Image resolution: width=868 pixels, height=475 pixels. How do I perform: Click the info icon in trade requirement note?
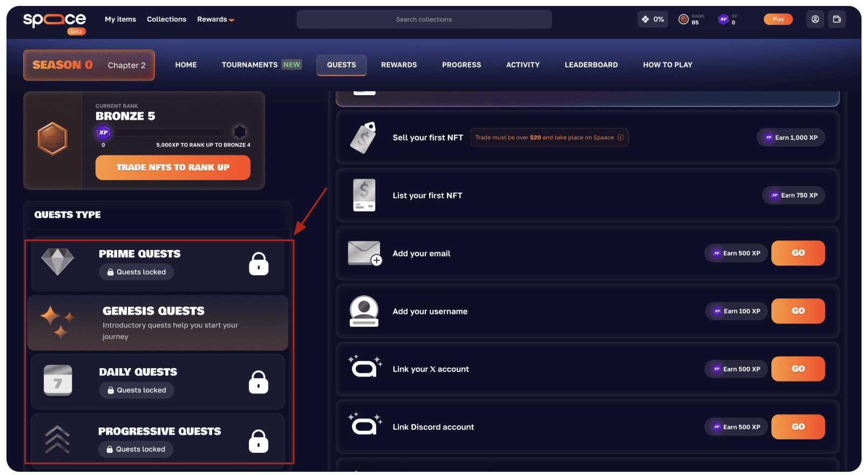(x=620, y=138)
